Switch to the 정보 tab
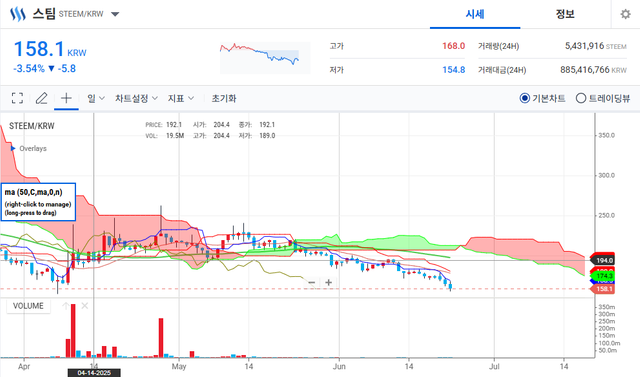Viewport: 640px width, 377px height. click(565, 14)
